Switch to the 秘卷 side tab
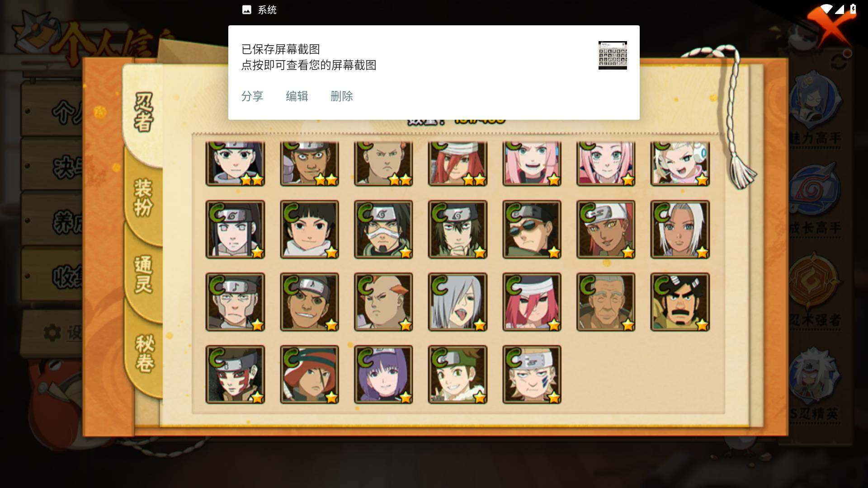 (144, 353)
